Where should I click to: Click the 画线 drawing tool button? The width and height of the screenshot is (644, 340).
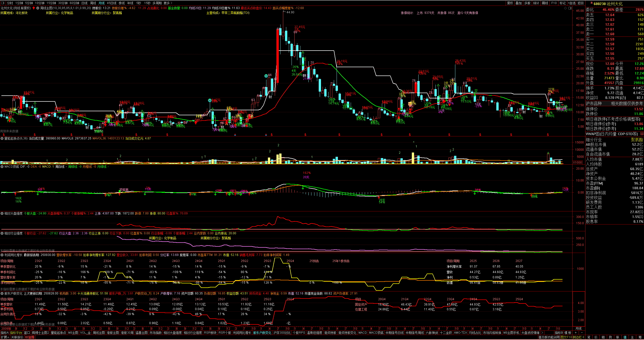pyautogui.click(x=545, y=3)
